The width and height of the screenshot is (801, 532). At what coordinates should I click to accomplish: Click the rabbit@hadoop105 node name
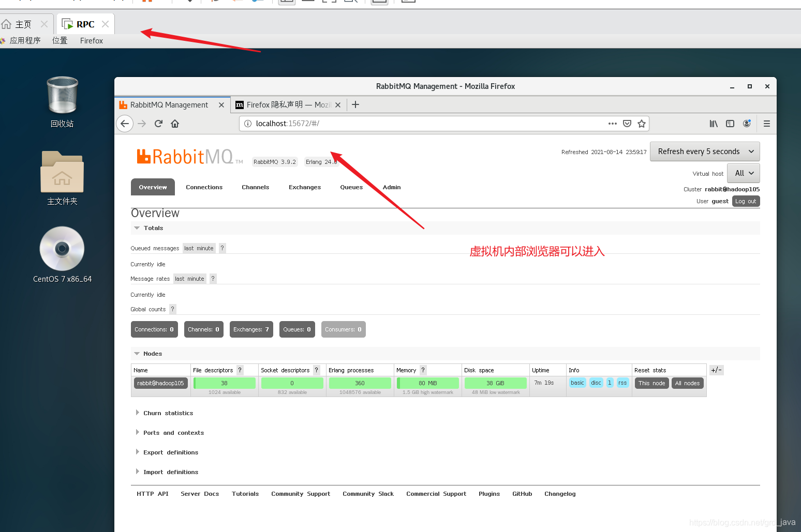[161, 383]
